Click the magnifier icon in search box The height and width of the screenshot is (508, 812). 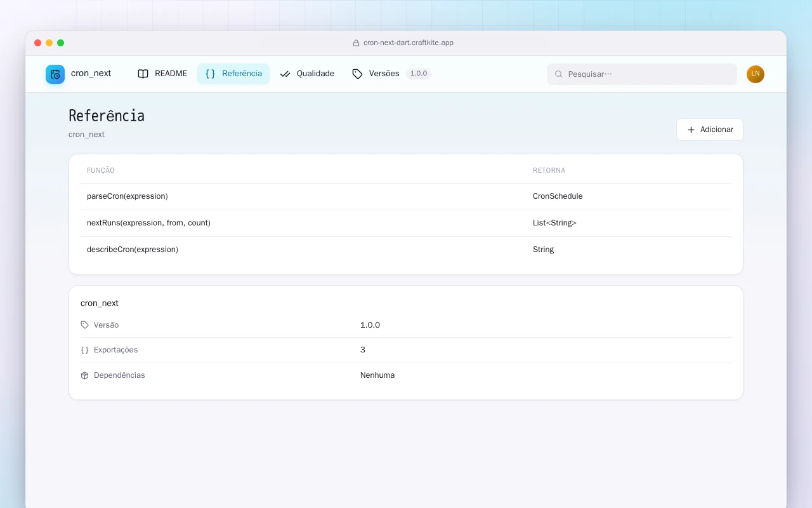click(559, 74)
